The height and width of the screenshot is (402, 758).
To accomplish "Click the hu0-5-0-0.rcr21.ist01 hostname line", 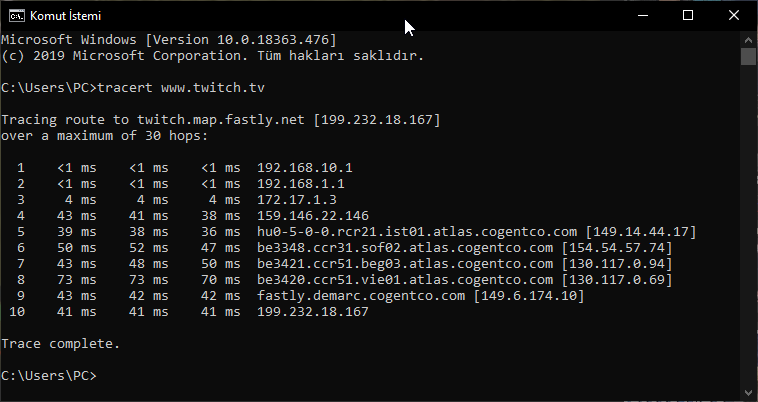I will coord(477,231).
